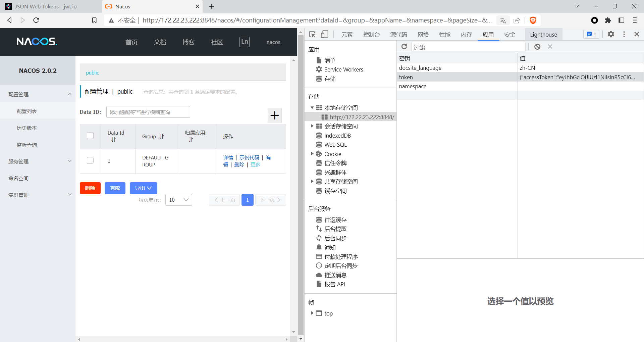
Task: Click red 删除 button below table
Action: click(90, 188)
